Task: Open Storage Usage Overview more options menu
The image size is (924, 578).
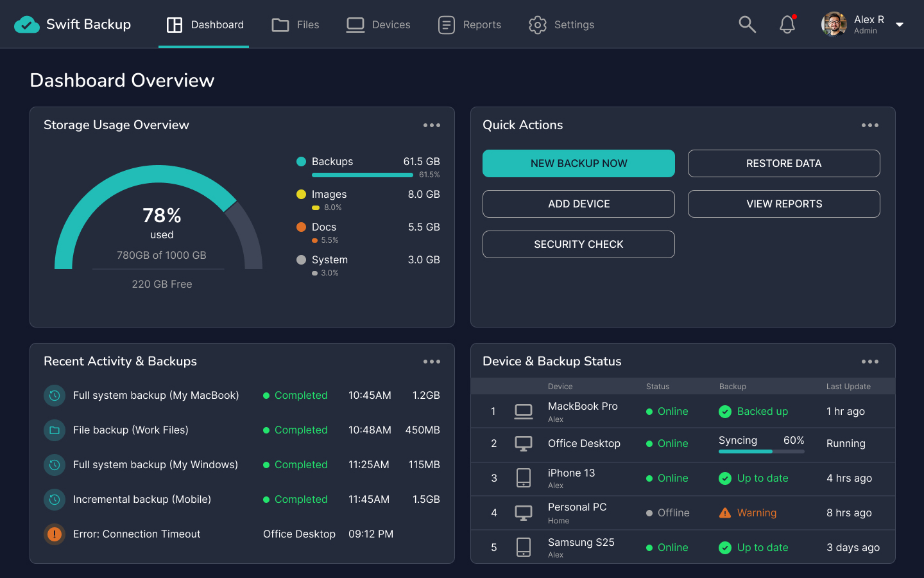Action: (x=432, y=125)
